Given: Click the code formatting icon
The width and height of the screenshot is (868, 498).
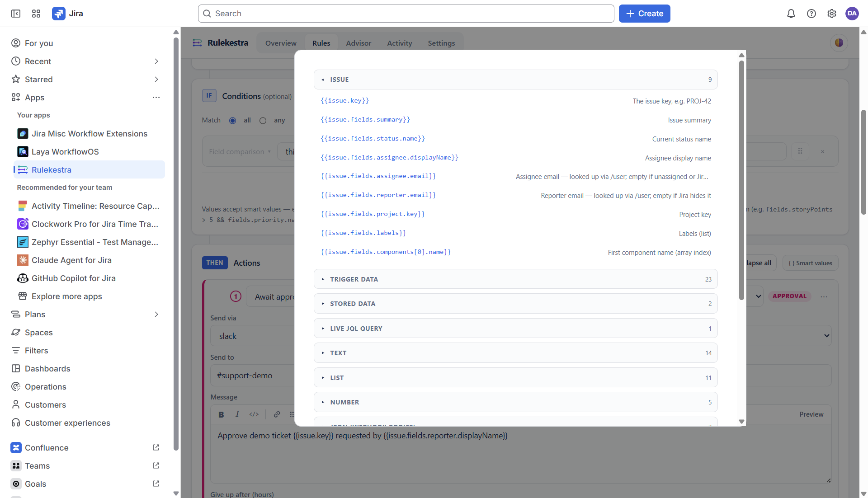Looking at the screenshot, I should (254, 414).
